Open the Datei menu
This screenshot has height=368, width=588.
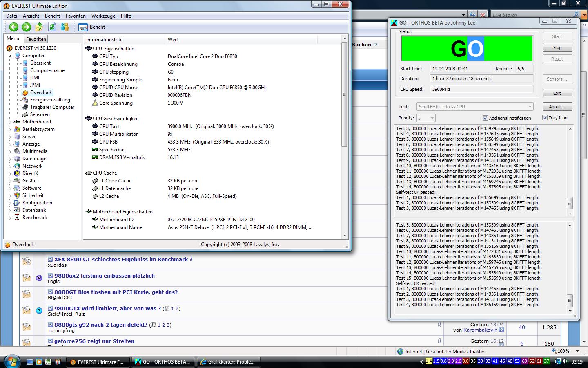[x=11, y=16]
